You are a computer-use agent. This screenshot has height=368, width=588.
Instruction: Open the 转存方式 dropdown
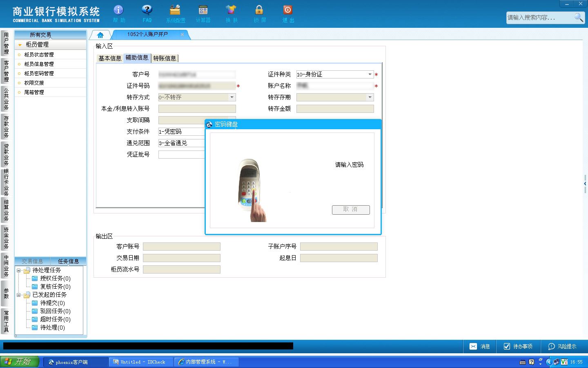pos(232,97)
